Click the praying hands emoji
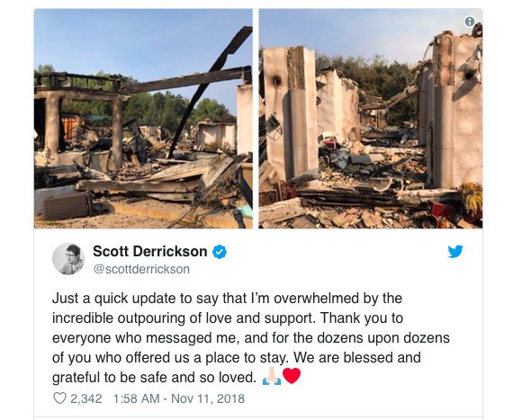Screen dimensions: 513x420 click(x=272, y=376)
